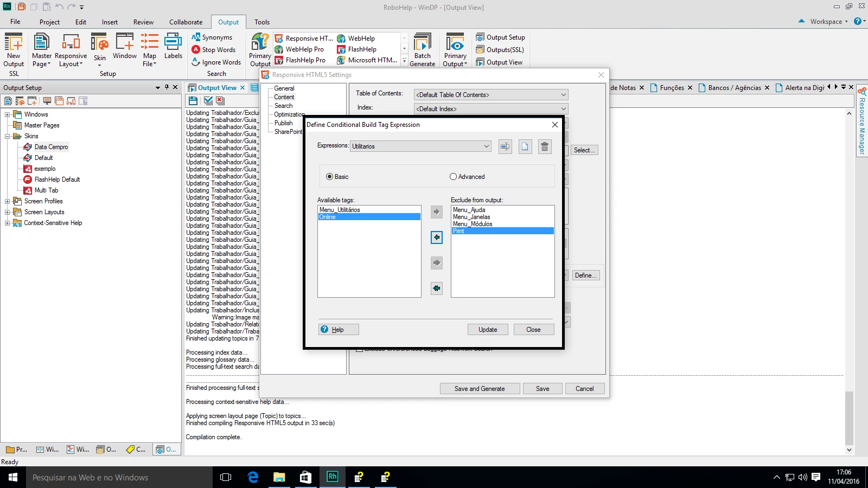Open Output Setup pod from the ribbon

(x=500, y=37)
